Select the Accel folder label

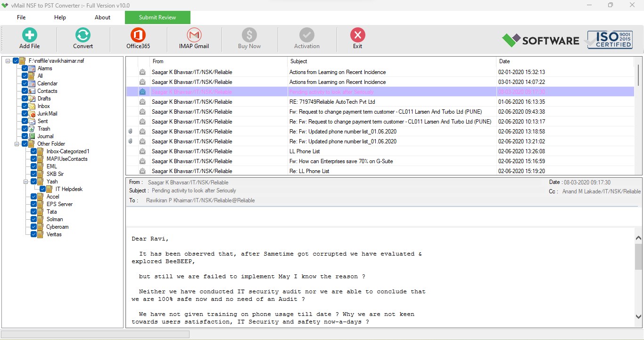pyautogui.click(x=53, y=197)
